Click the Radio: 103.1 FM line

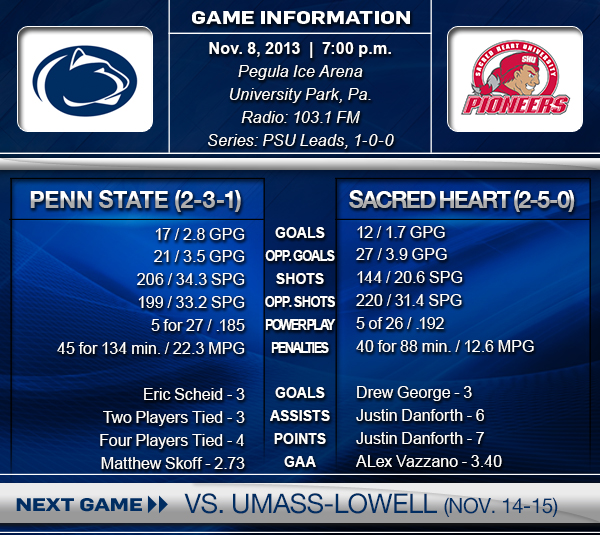tap(300, 117)
